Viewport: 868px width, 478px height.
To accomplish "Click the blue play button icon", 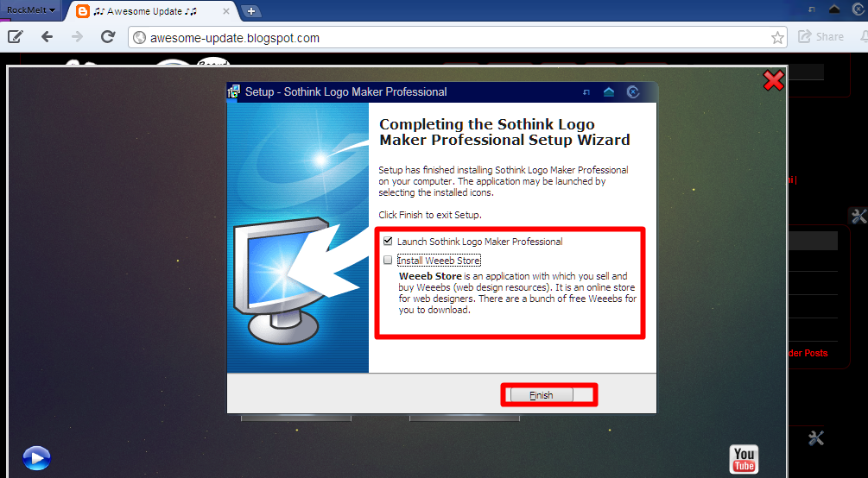I will point(36,458).
